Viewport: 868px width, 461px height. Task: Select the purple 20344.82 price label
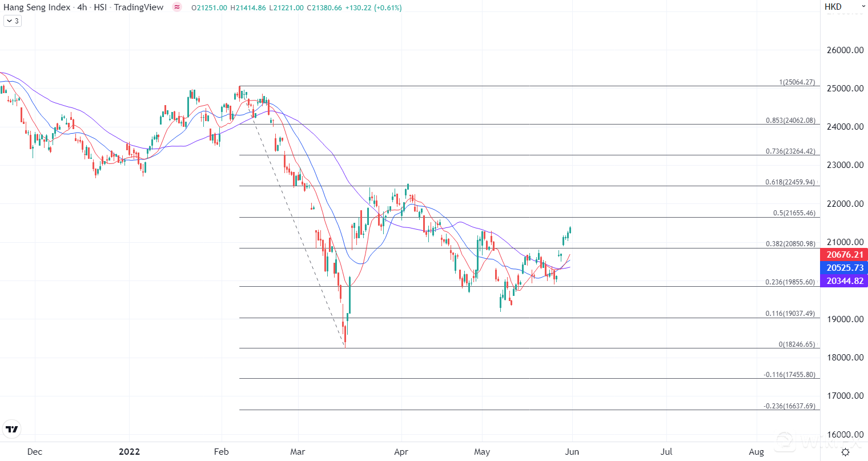coord(844,281)
